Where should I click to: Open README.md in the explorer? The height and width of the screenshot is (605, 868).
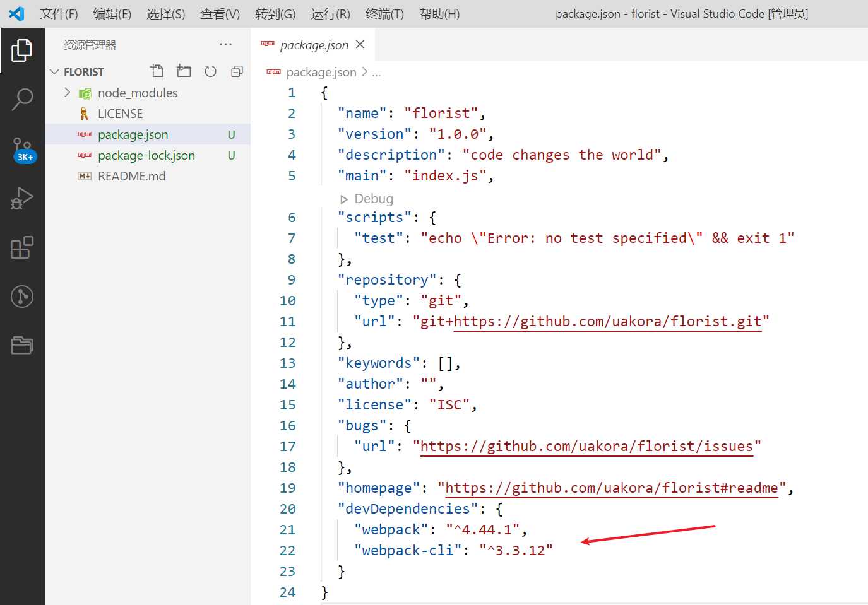131,176
